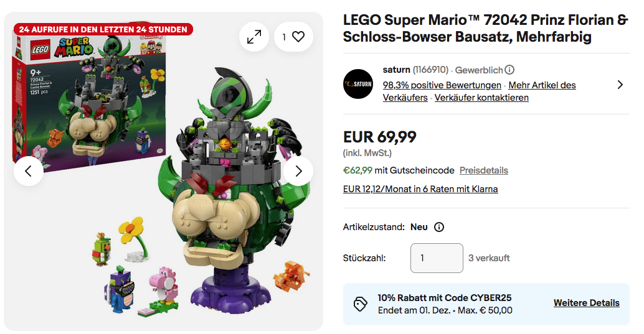Toggle the heart watchlist button
The width and height of the screenshot is (644, 334).
point(293,37)
